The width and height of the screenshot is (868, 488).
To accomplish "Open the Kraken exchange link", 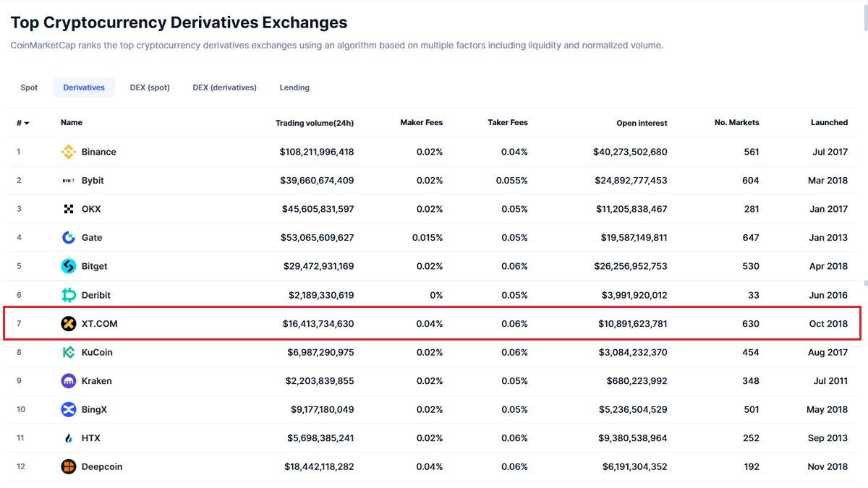I will pos(96,381).
